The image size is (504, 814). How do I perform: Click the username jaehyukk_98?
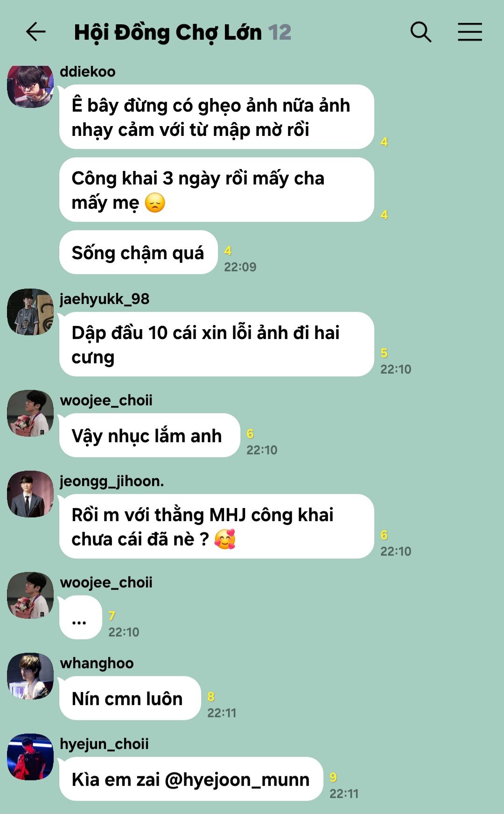105,299
